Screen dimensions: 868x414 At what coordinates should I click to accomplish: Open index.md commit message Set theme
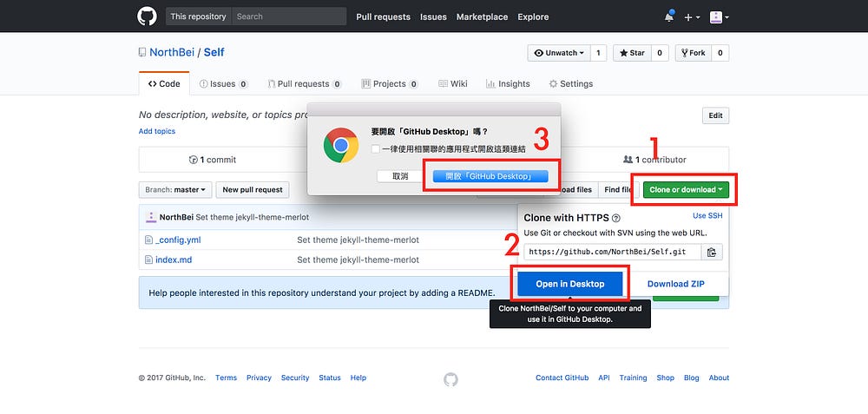pos(358,260)
